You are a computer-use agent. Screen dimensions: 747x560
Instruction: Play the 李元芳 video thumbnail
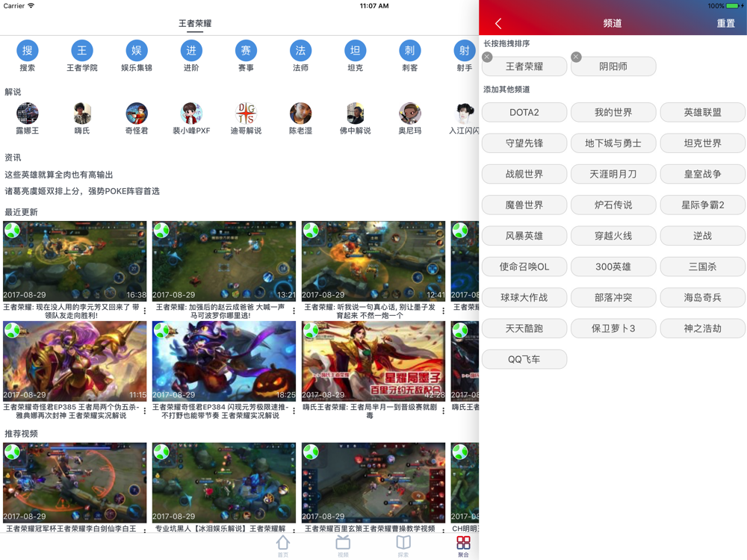[75, 261]
